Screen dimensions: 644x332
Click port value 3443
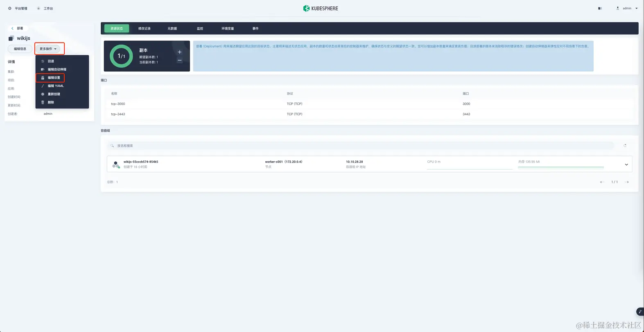pyautogui.click(x=466, y=114)
